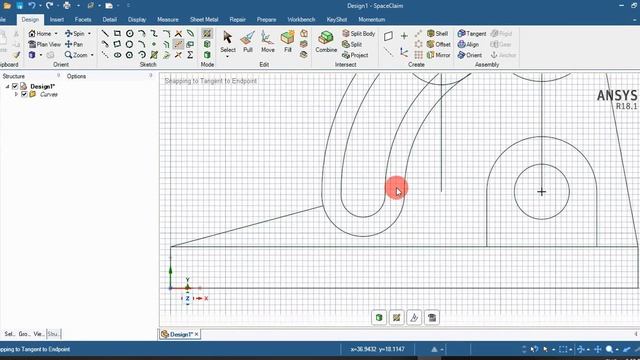Close the Design1 document tab
The width and height of the screenshot is (640, 360).
coord(196,334)
